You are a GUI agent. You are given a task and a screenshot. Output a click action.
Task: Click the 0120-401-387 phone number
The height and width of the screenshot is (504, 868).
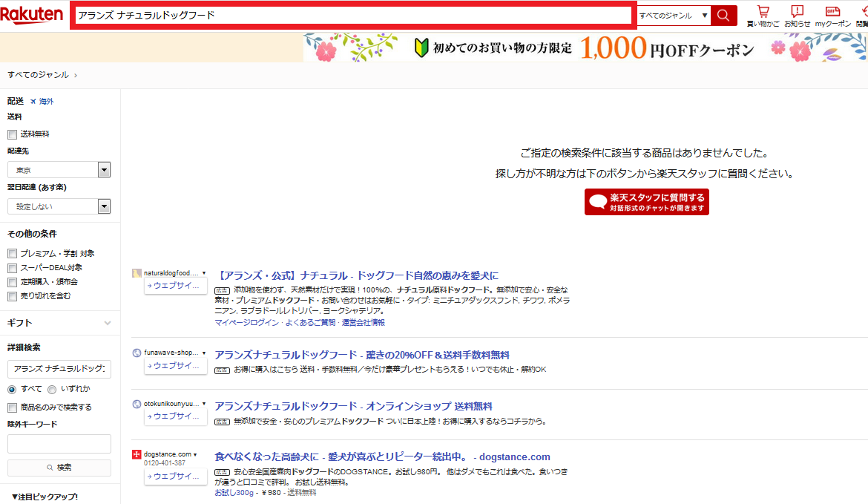(x=165, y=463)
